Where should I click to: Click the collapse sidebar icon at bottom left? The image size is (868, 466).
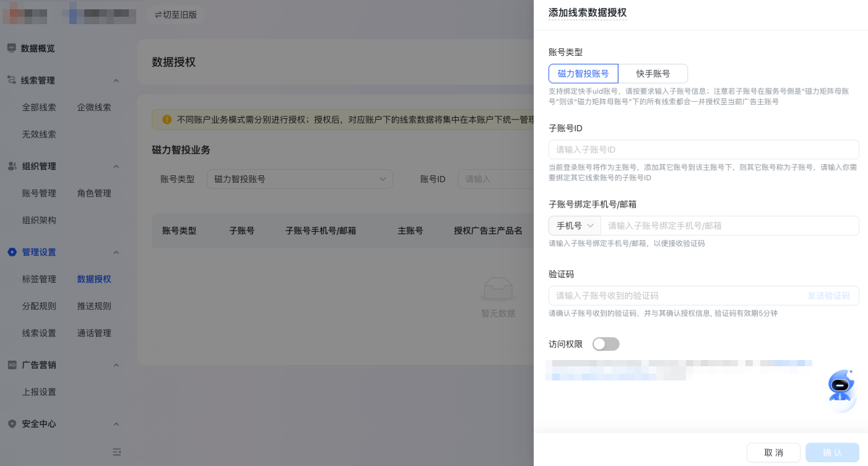coord(116,452)
